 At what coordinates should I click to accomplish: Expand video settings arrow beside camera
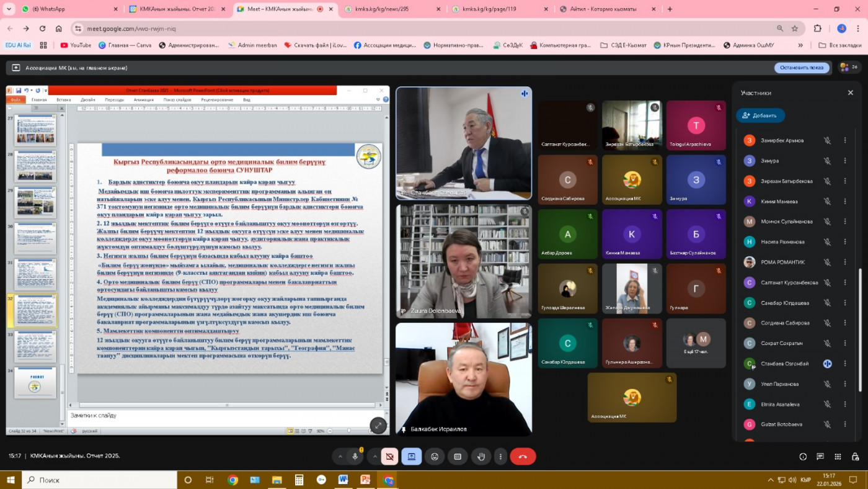pyautogui.click(x=374, y=457)
